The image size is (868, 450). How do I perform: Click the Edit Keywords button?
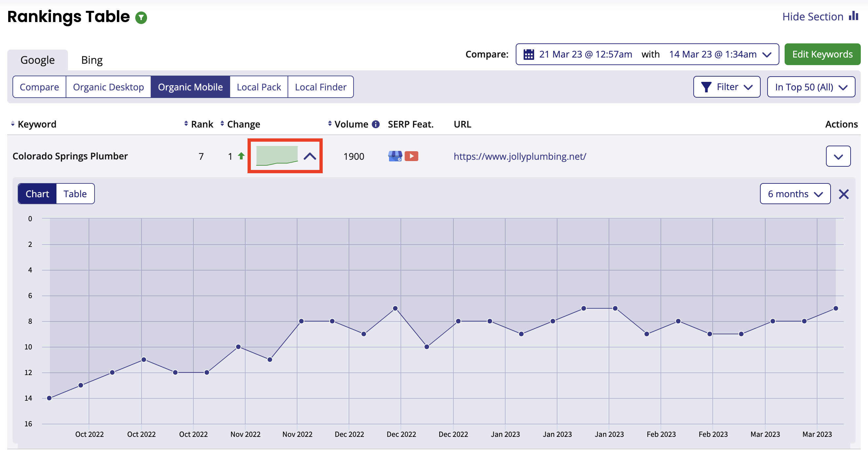[x=822, y=54]
